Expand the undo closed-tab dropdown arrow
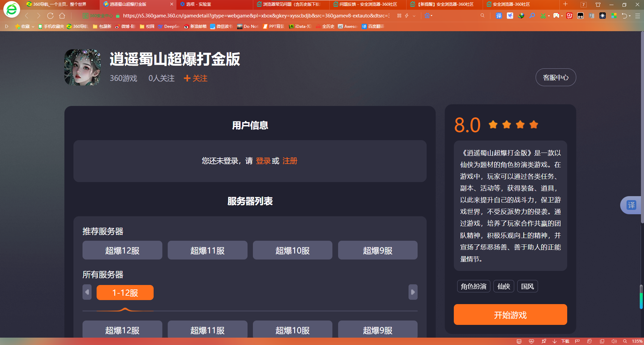The image size is (644, 345). (630, 16)
